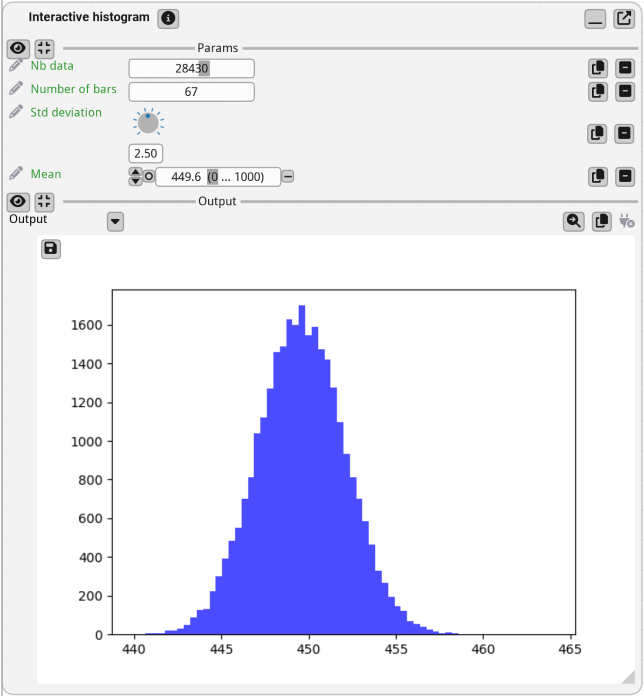The image size is (644, 696).
Task: Collapse the Params section with shrink icon
Action: click(x=45, y=48)
